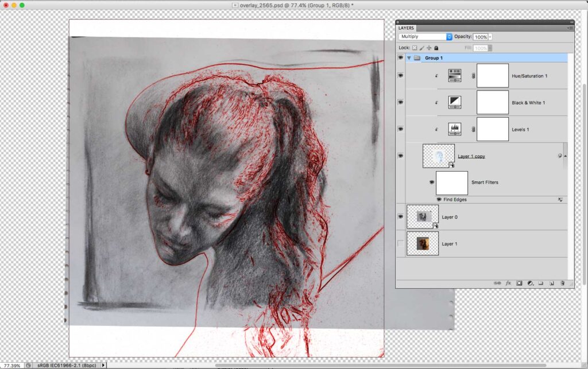The image size is (588, 369).
Task: Show the hidden Layer 1
Action: click(400, 243)
